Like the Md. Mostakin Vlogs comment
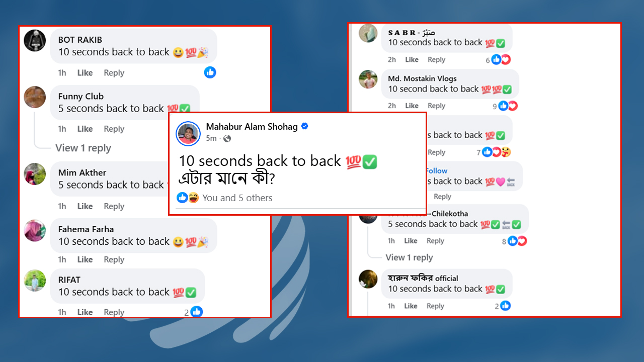 pyautogui.click(x=412, y=106)
